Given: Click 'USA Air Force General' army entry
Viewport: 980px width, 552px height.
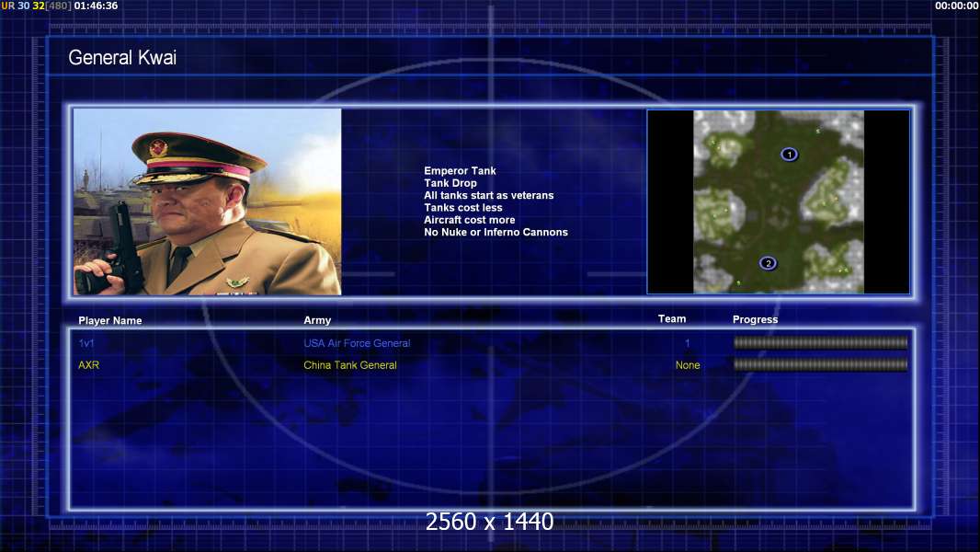Looking at the screenshot, I should 357,343.
